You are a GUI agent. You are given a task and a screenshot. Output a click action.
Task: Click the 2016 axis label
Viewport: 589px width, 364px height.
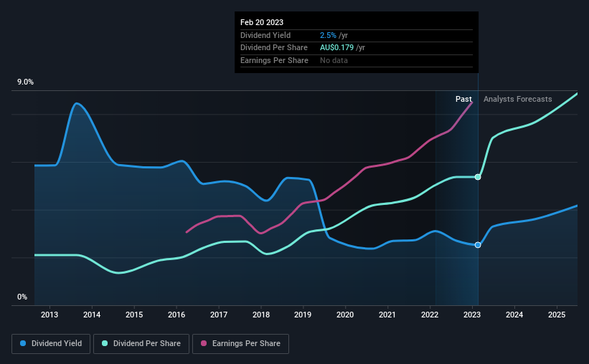[x=176, y=315]
